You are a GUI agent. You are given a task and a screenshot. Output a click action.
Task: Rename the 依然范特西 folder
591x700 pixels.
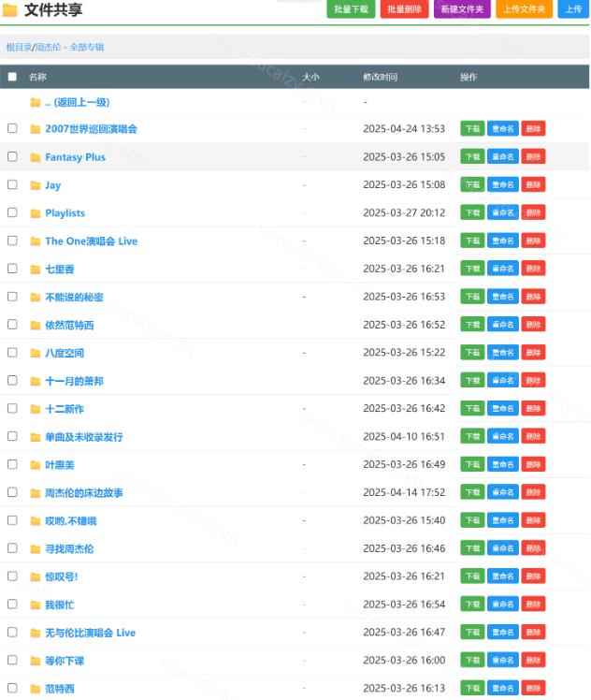[x=503, y=325]
